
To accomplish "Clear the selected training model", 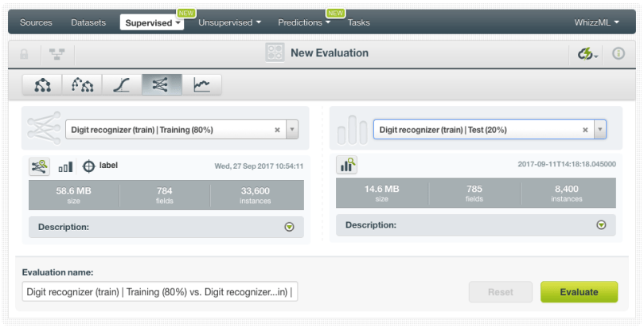I will tap(277, 130).
